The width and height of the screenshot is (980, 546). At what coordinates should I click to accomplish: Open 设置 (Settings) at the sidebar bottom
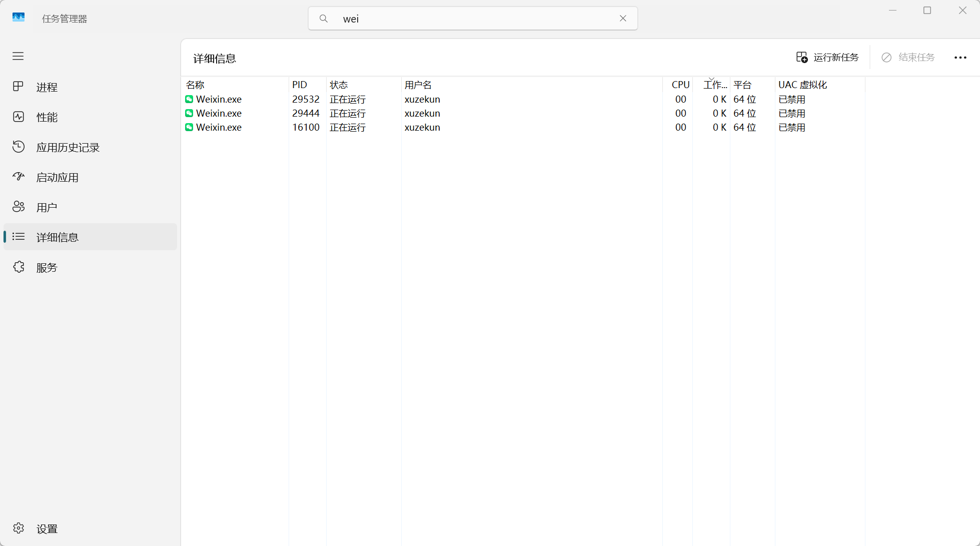pos(47,529)
